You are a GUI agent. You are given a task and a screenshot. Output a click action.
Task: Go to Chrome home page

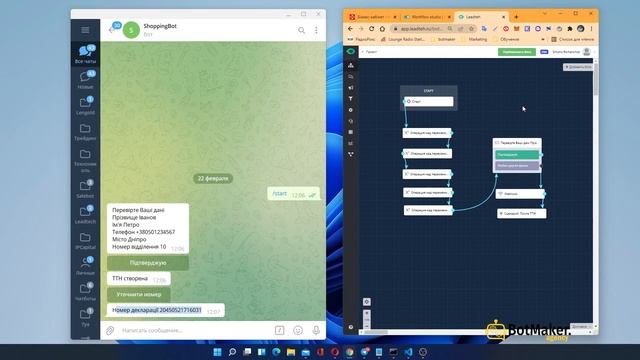pyautogui.click(x=382, y=29)
